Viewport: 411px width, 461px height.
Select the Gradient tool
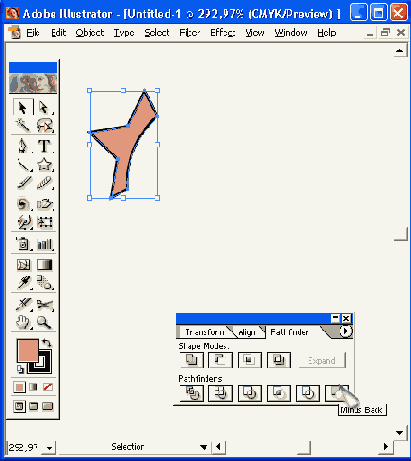coord(44,265)
